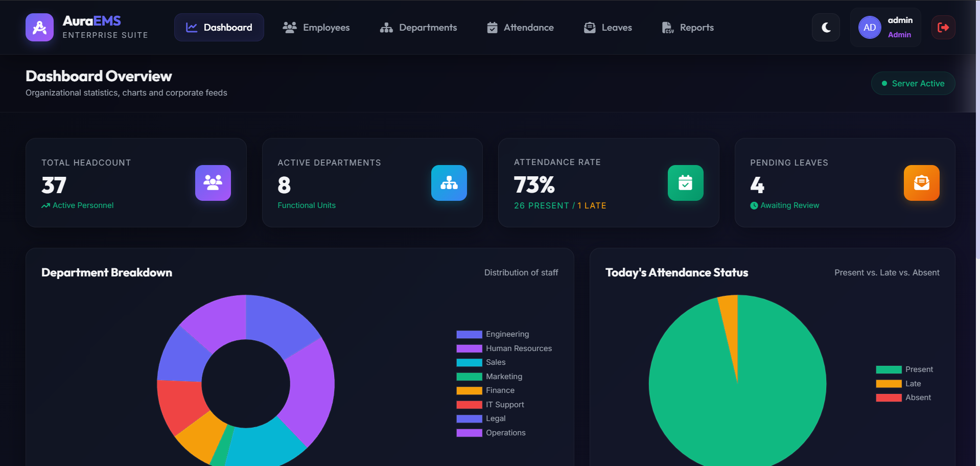Viewport: 980px width, 466px height.
Task: Click Today's Attendance Status title
Action: tap(676, 272)
